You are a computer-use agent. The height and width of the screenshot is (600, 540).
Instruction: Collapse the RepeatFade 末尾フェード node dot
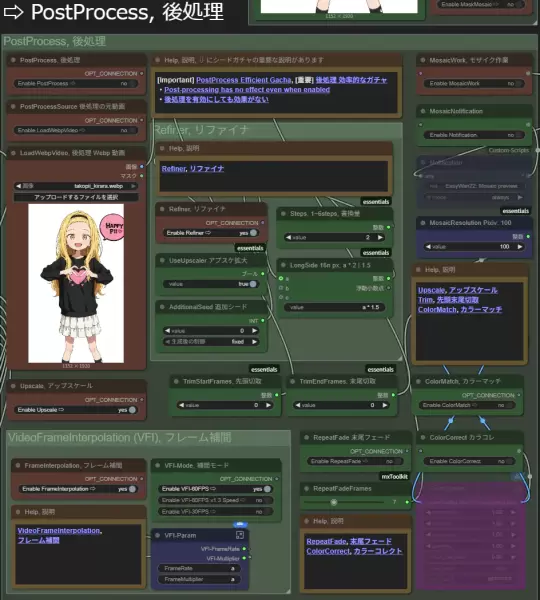[x=307, y=437]
